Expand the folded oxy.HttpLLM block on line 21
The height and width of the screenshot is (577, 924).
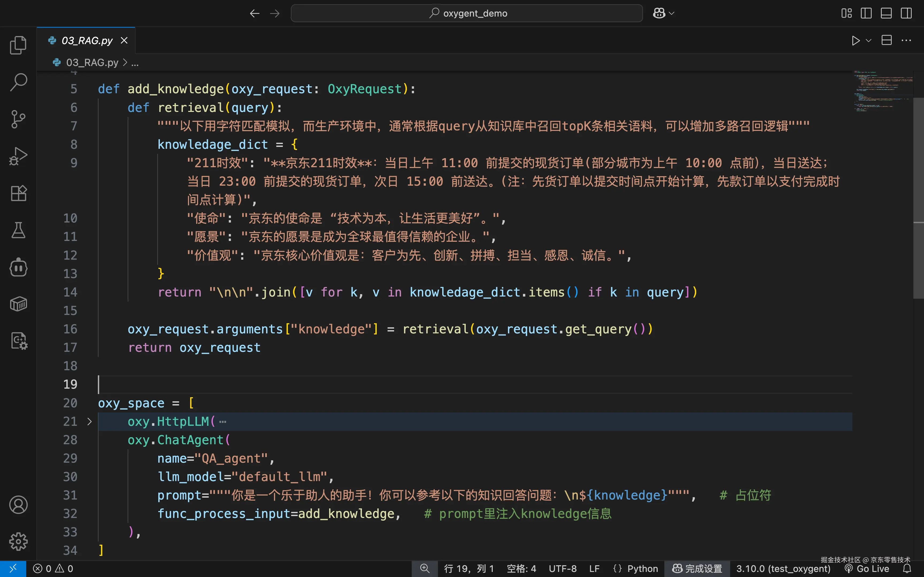tap(89, 421)
